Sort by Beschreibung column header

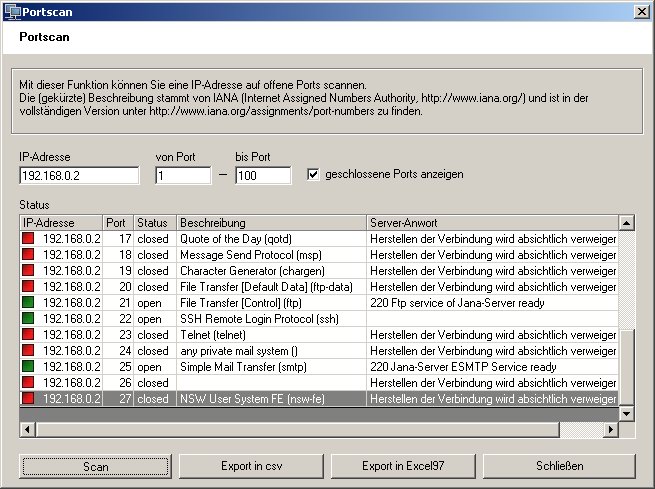pyautogui.click(x=272, y=223)
